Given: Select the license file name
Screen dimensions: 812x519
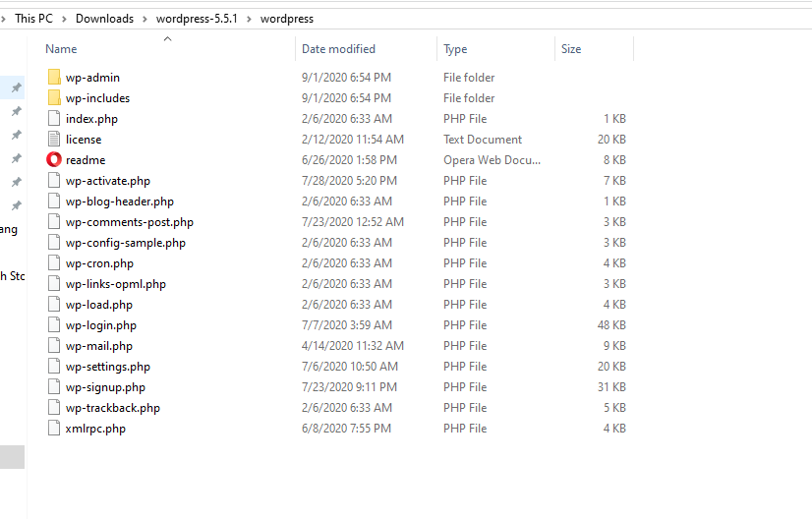Looking at the screenshot, I should [84, 140].
